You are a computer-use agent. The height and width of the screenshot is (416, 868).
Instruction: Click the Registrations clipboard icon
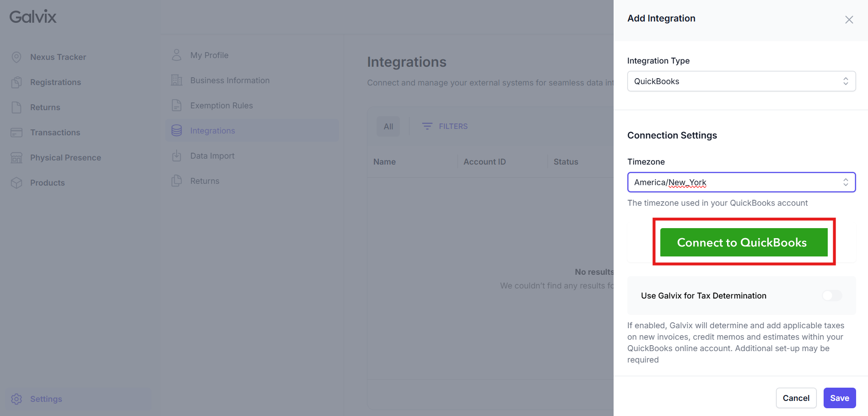pyautogui.click(x=16, y=82)
